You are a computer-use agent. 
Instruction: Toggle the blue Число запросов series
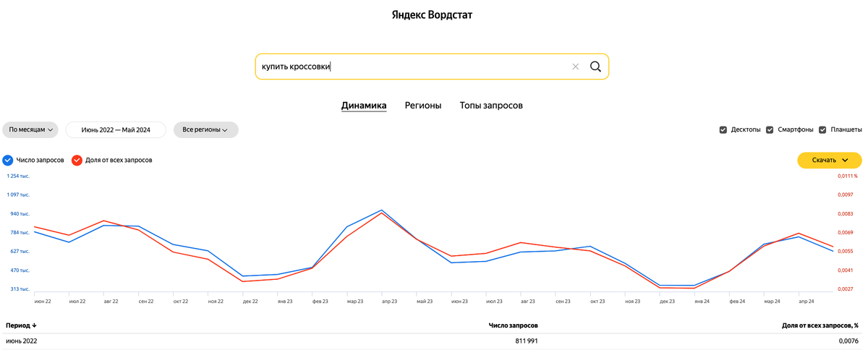8,160
